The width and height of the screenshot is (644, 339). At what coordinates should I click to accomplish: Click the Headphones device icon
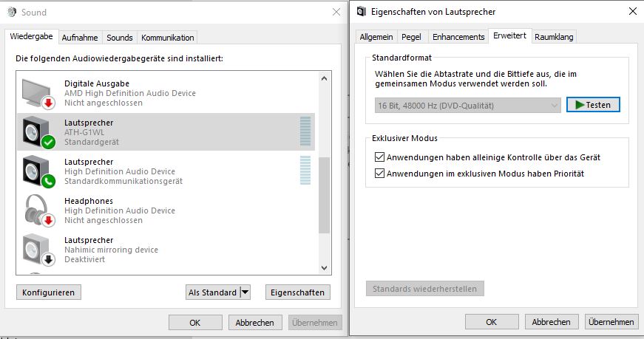pyautogui.click(x=38, y=210)
